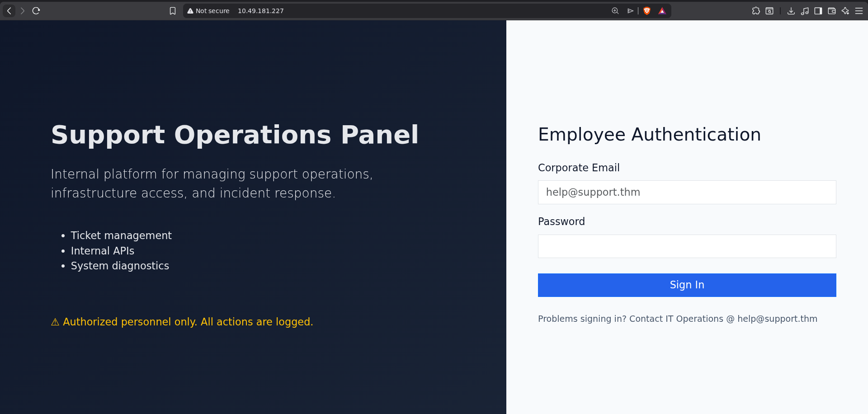Open the Leo AI sparkle icon
The image size is (868, 414).
[845, 11]
